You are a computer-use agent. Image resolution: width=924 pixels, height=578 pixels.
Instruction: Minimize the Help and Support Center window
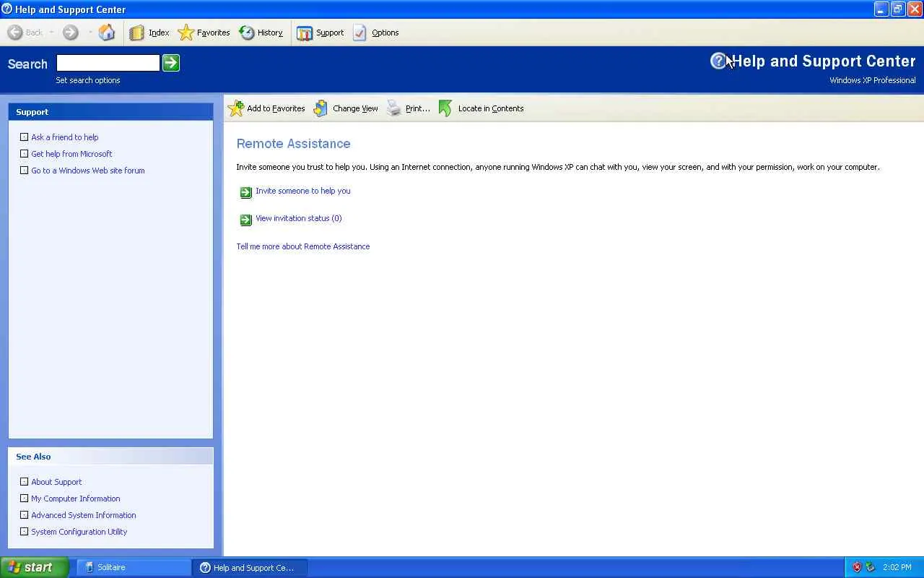pos(881,9)
